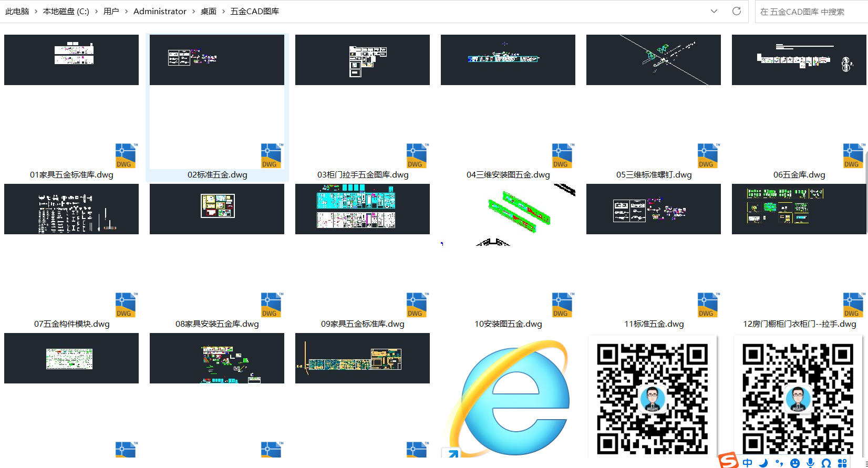Select the thumbnail of 02标准五金.dwg
The image size is (868, 468).
[217, 60]
